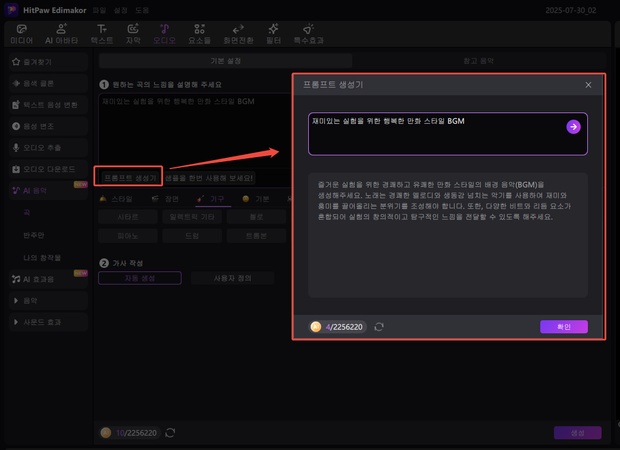Select the 오디오 audio tool
This screenshot has height=450, width=620.
164,34
